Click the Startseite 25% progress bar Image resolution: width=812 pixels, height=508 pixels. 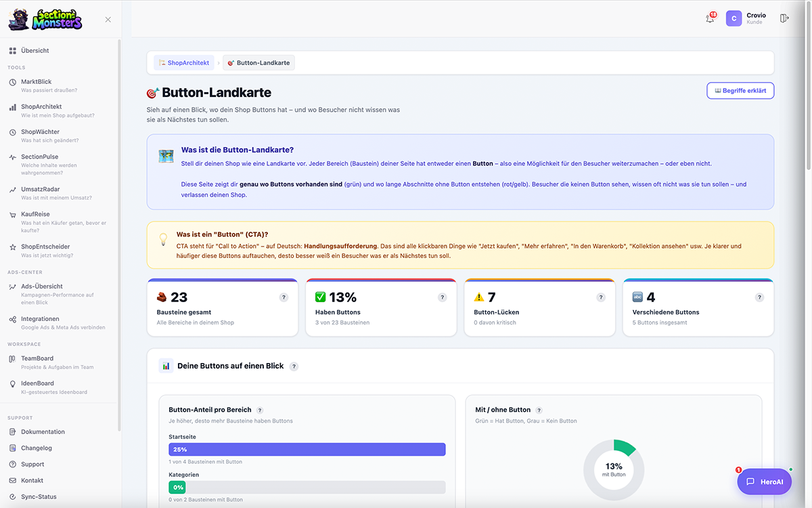pos(307,449)
